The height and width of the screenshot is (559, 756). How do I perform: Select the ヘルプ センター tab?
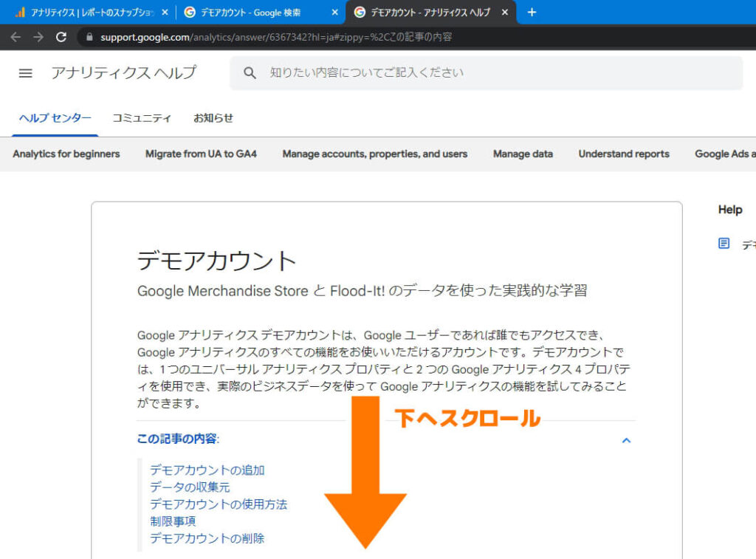tap(55, 118)
